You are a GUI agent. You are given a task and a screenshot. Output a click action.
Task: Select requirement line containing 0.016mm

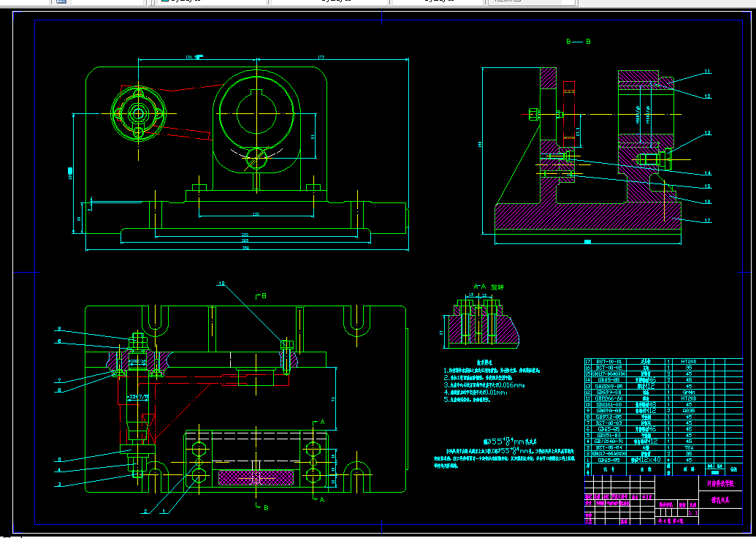(484, 385)
